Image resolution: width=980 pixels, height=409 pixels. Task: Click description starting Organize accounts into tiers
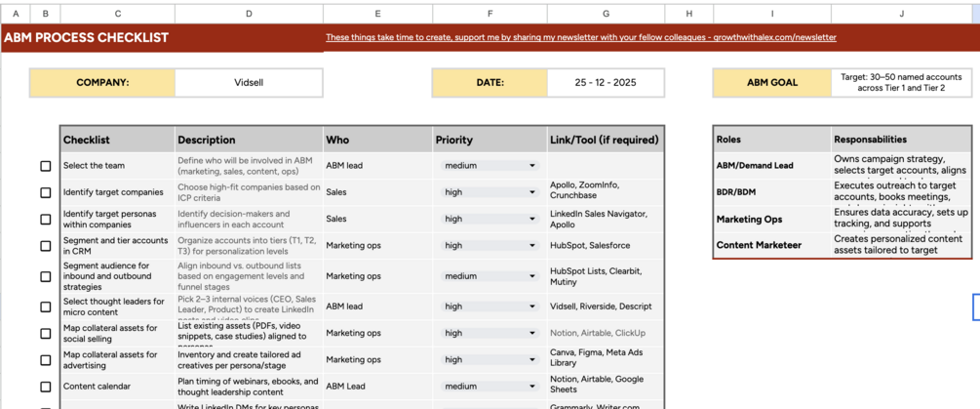click(249, 246)
